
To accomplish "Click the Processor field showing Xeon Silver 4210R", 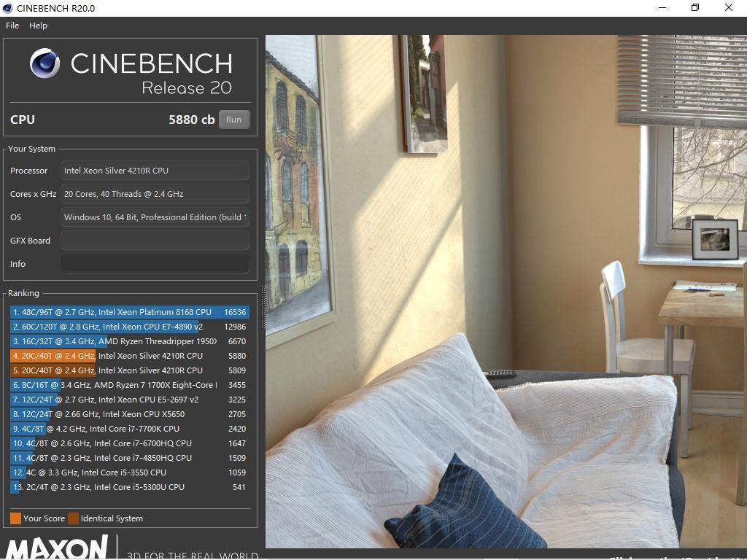I will click(155, 171).
